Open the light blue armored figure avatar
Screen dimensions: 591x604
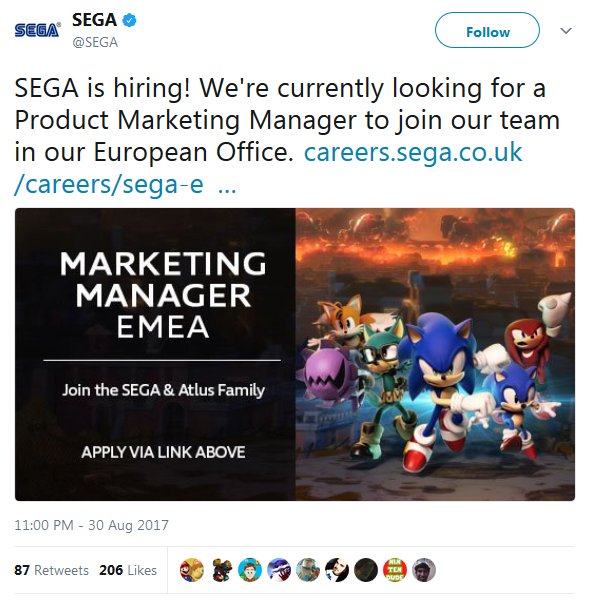tap(308, 570)
